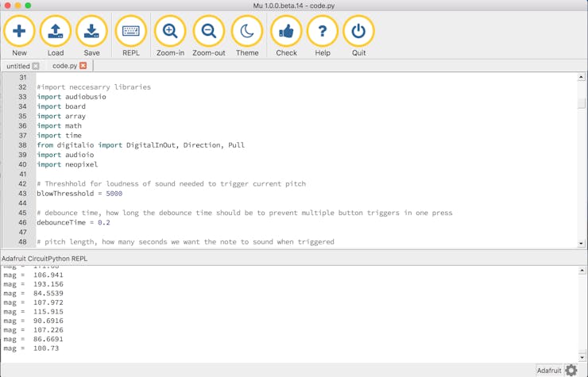Click the '#import neccesarry libraries' comment
Image resolution: width=588 pixels, height=377 pixels.
94,87
